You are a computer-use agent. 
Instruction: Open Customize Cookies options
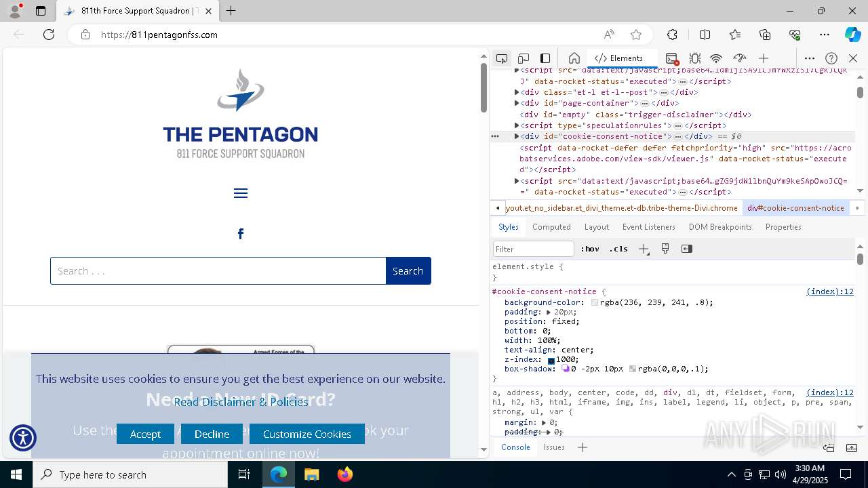pyautogui.click(x=307, y=434)
